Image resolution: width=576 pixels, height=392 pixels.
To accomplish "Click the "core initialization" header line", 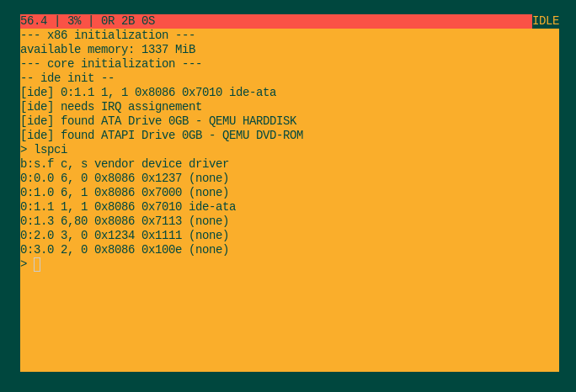I will [x=111, y=64].
